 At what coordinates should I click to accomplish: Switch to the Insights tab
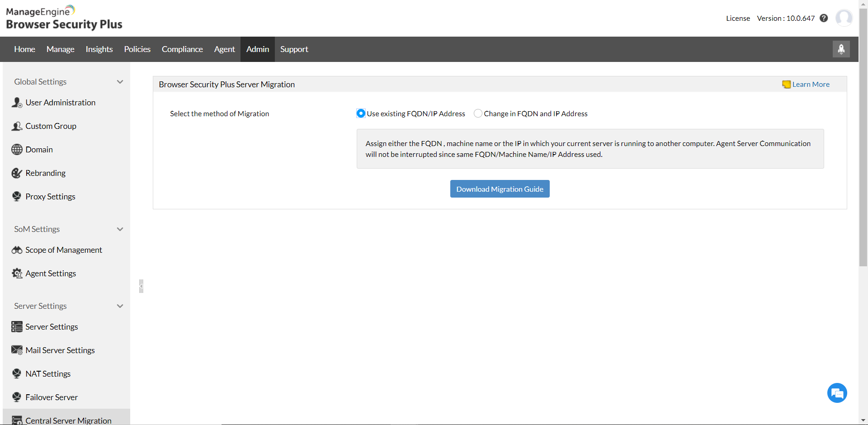[99, 49]
